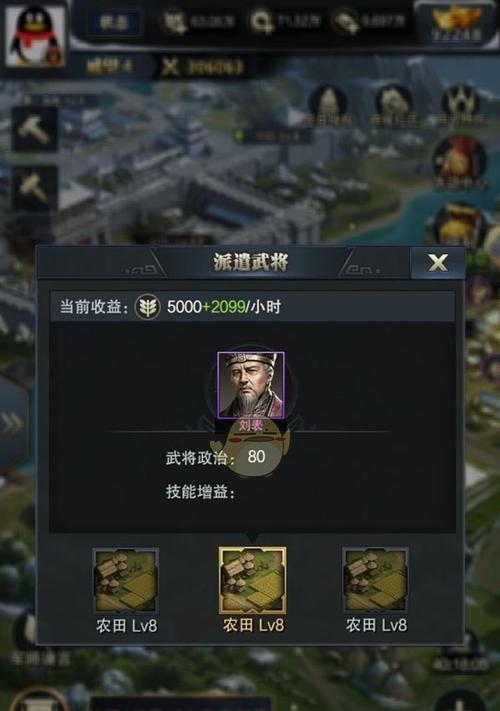This screenshot has height=711, width=500.
Task: Tap the crossed swords power value
Action: (x=203, y=67)
